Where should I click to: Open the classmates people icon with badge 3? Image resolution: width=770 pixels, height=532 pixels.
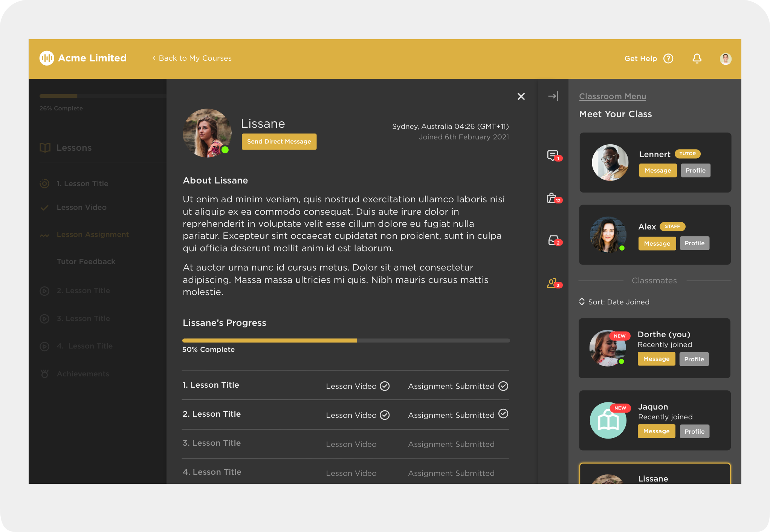[x=553, y=283]
